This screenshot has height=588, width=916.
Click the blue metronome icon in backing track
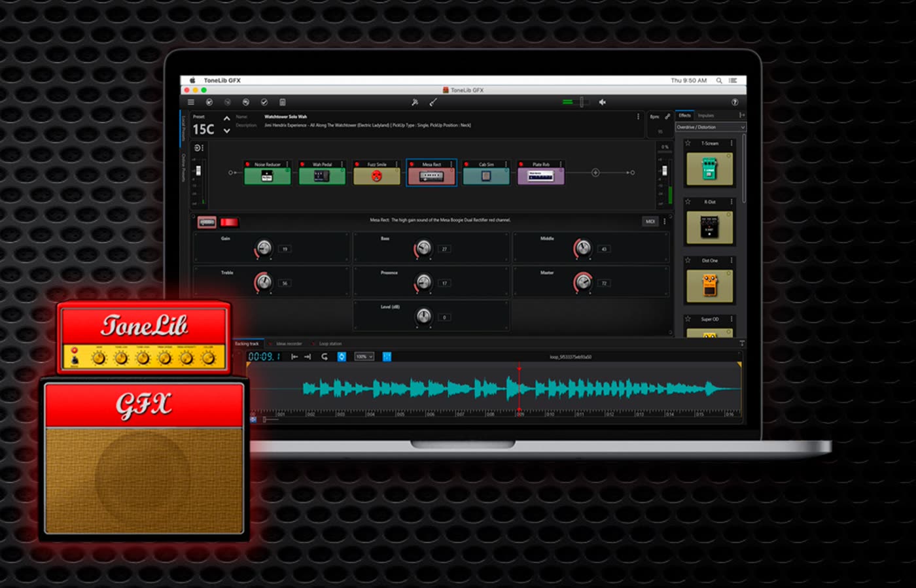coord(342,356)
